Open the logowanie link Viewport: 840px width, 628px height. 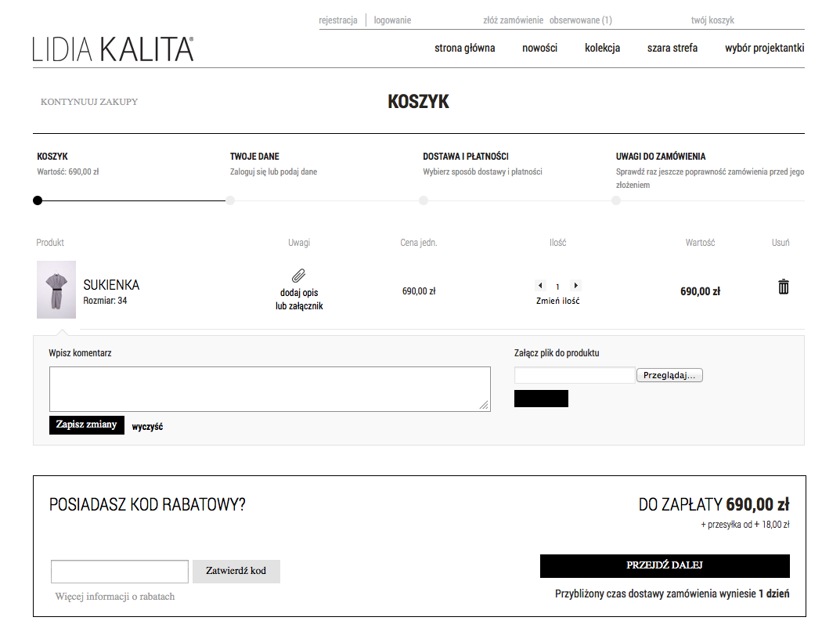[392, 20]
